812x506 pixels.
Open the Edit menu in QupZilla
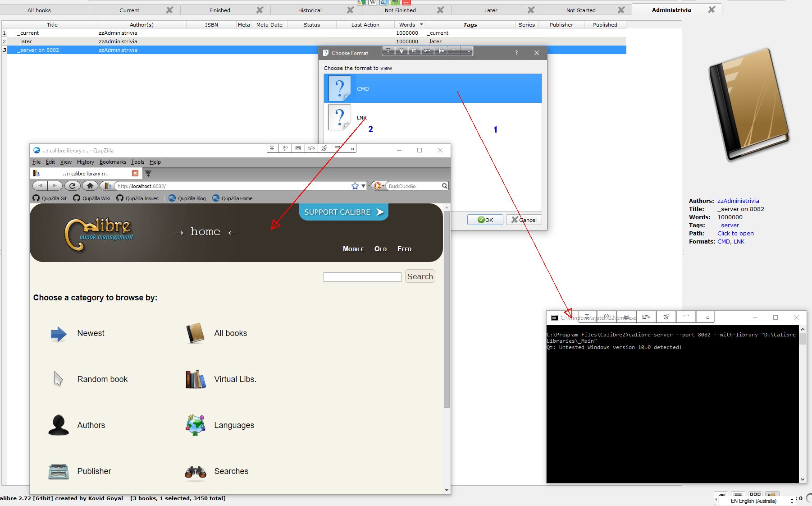point(50,162)
